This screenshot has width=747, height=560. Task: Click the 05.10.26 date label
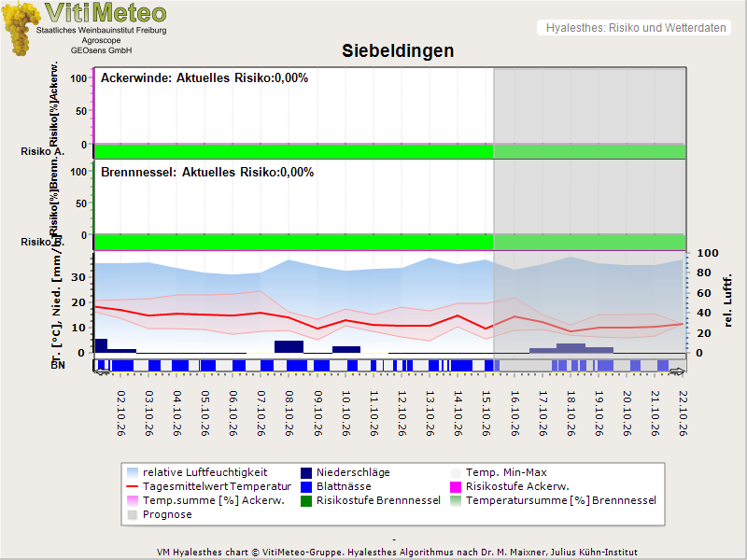[x=205, y=413]
